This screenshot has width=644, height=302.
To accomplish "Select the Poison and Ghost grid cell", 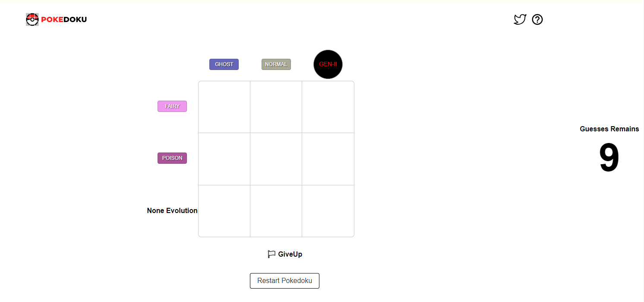I will tap(224, 159).
